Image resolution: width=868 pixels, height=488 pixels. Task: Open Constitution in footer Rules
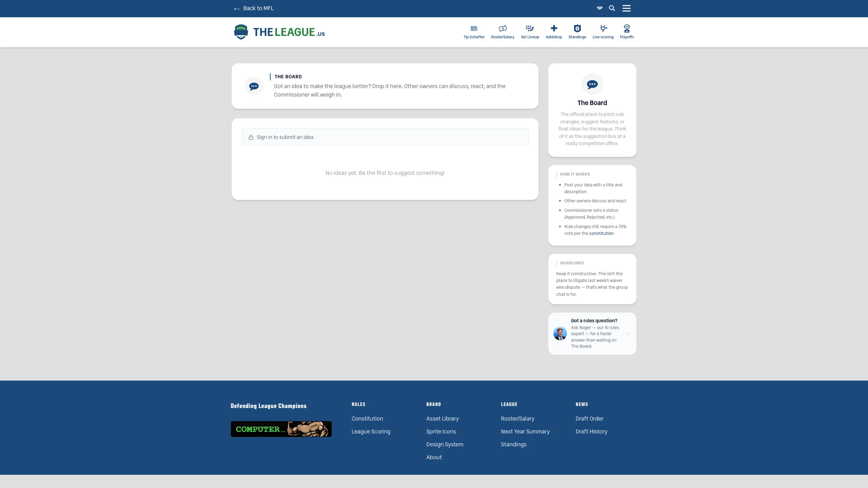[x=367, y=419]
